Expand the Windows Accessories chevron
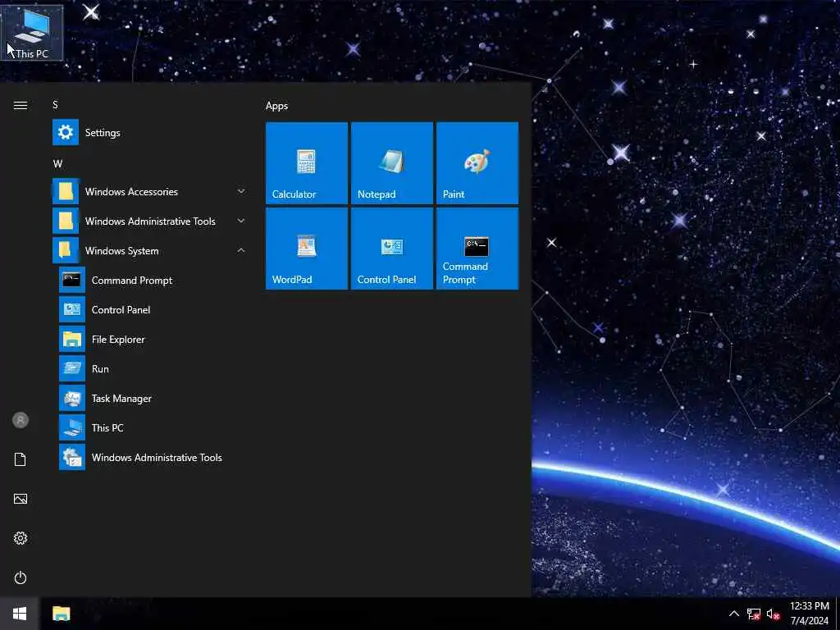 pyautogui.click(x=241, y=191)
